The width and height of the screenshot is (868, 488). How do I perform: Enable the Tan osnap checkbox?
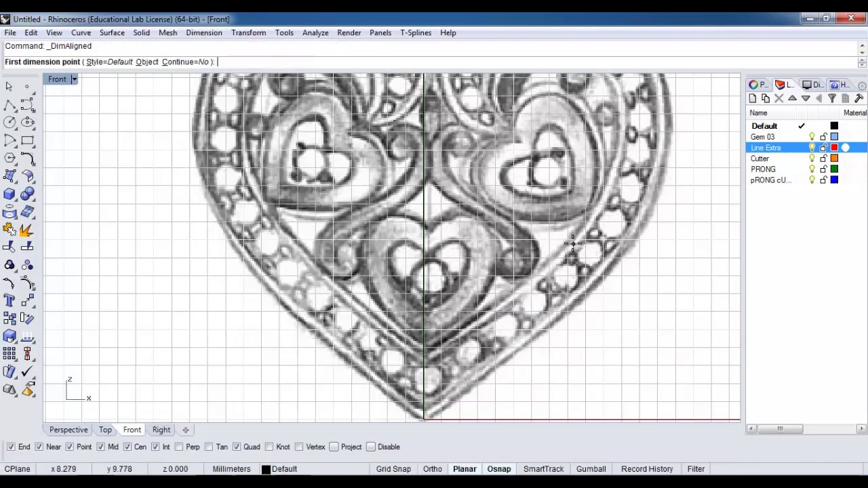[x=209, y=447]
